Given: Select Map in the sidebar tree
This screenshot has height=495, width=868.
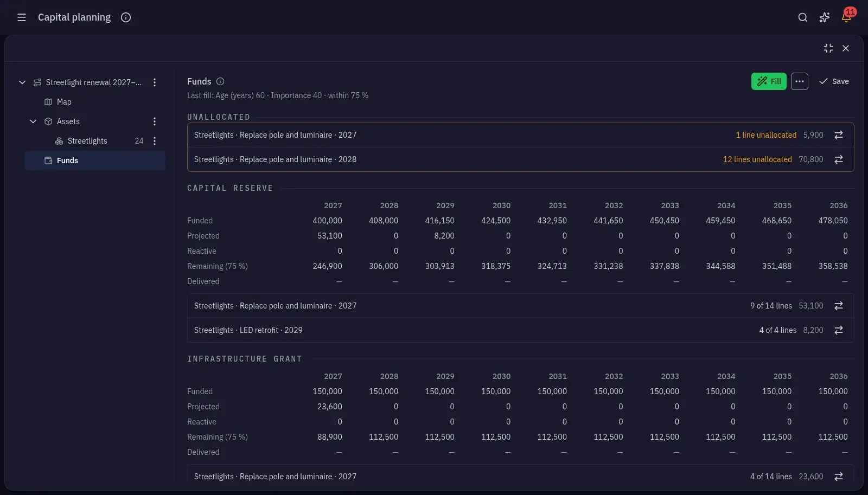Looking at the screenshot, I should coord(64,102).
